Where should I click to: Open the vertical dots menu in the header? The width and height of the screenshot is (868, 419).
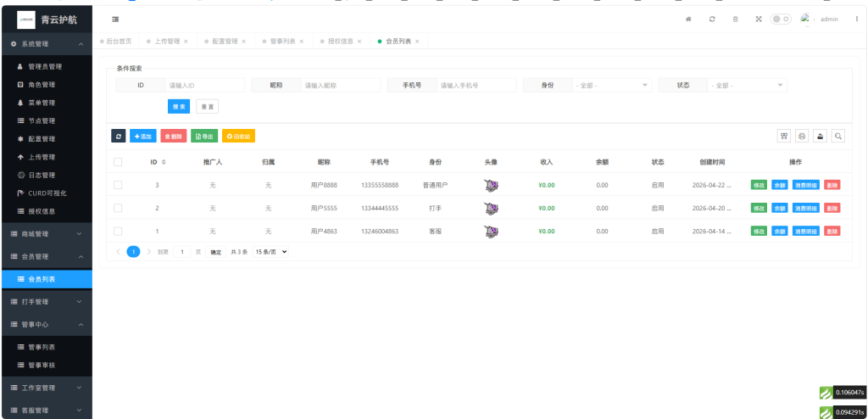point(856,19)
